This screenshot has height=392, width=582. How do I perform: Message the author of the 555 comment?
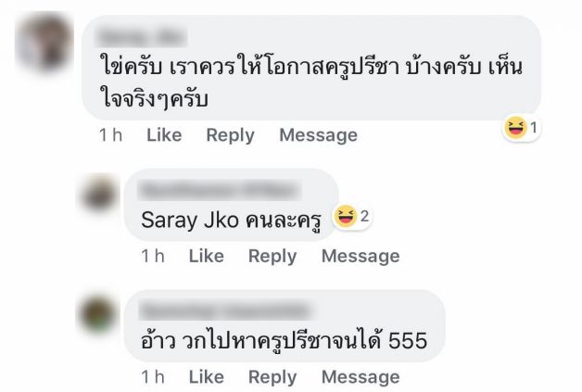click(361, 377)
